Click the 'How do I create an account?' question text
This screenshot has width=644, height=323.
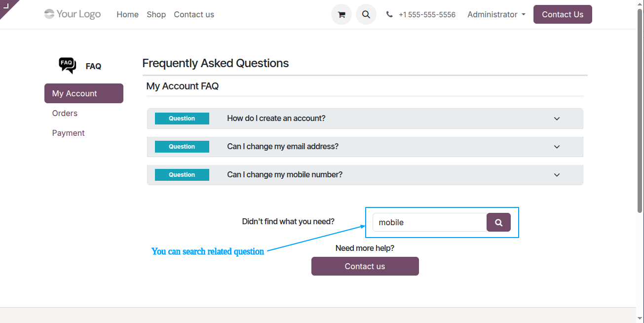(276, 119)
